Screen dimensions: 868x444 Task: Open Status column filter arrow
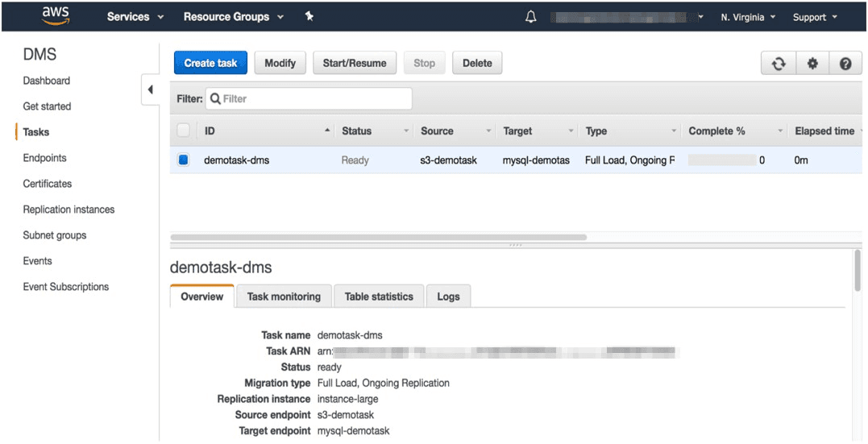(406, 131)
